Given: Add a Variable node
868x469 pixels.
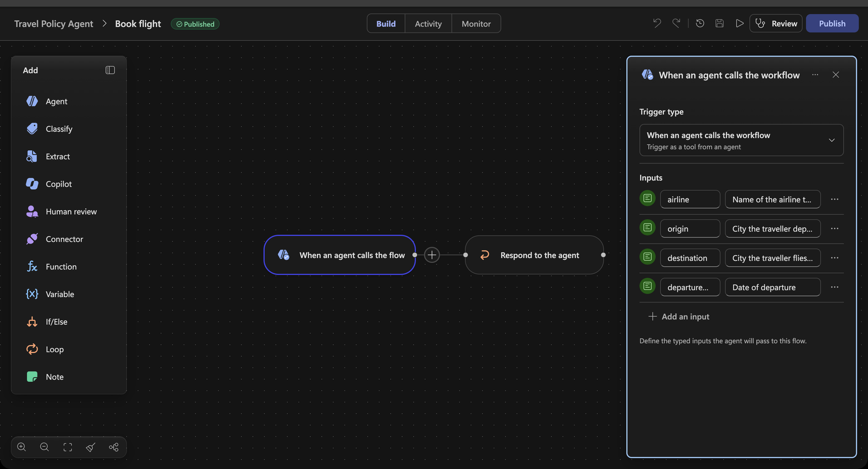Looking at the screenshot, I should pyautogui.click(x=60, y=294).
